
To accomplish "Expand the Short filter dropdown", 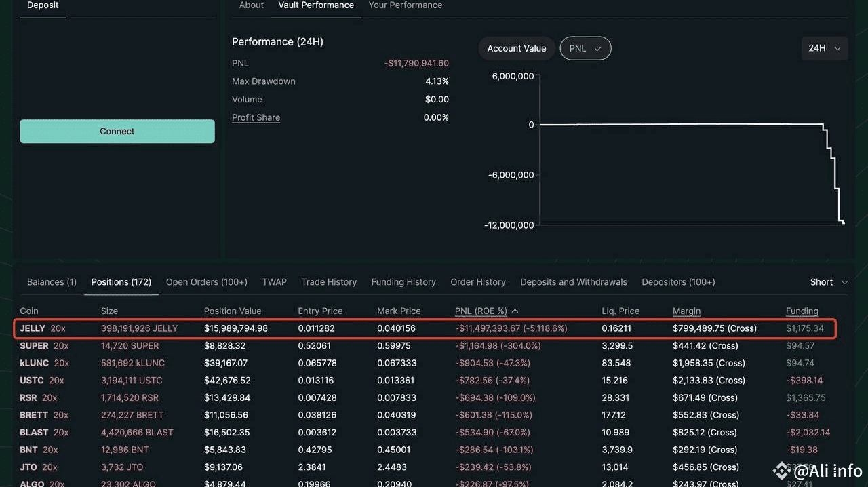I will (829, 282).
